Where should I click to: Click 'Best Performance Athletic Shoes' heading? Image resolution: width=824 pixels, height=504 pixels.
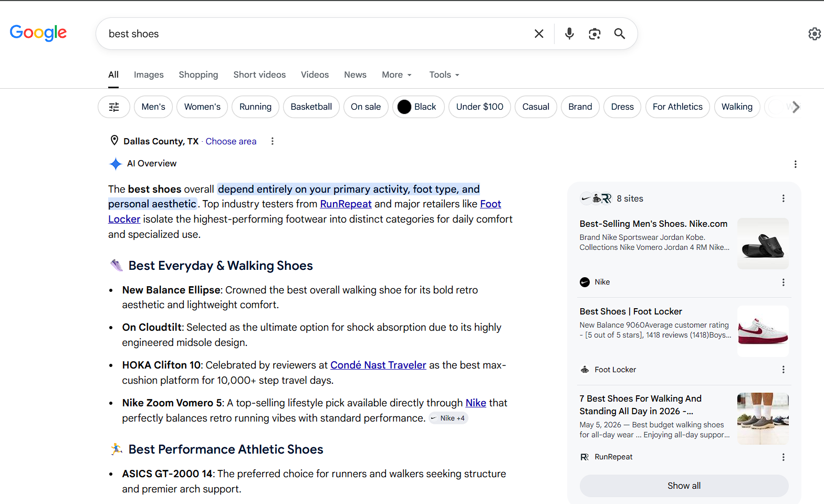[226, 449]
